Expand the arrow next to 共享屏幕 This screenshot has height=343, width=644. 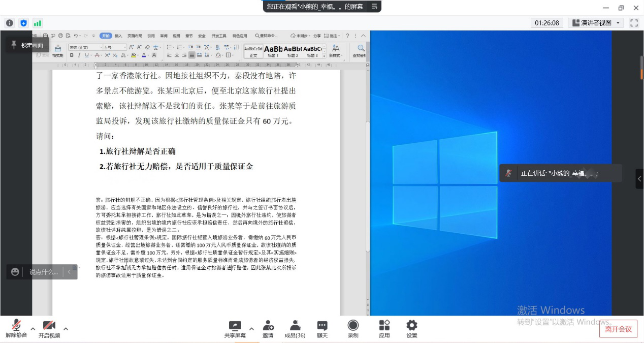click(251, 328)
